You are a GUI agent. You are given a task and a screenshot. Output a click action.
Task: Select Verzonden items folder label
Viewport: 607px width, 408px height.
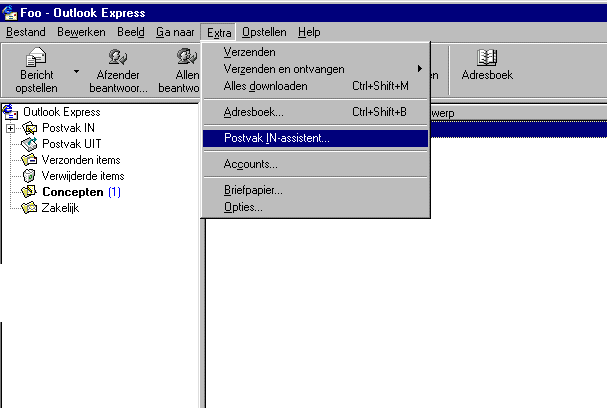[81, 159]
